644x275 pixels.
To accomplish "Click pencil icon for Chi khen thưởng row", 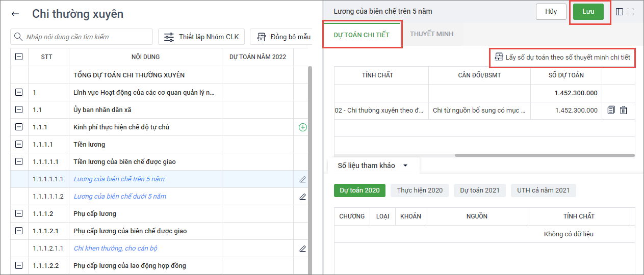I will coord(302,249).
